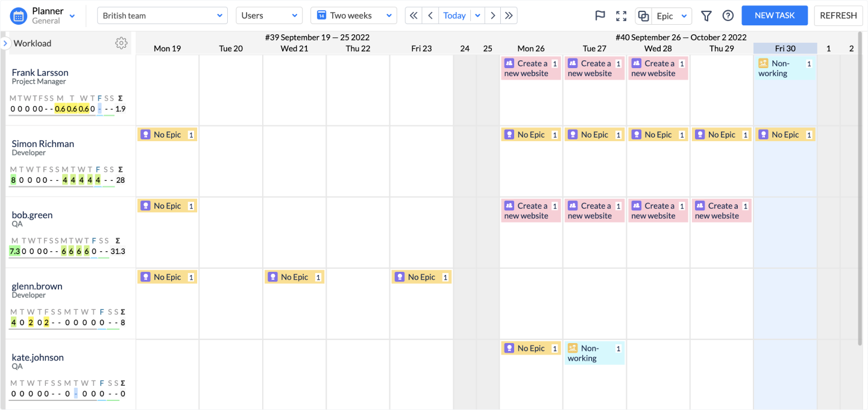Jump to Today in the calendar
The height and width of the screenshot is (410, 868).
click(x=454, y=16)
